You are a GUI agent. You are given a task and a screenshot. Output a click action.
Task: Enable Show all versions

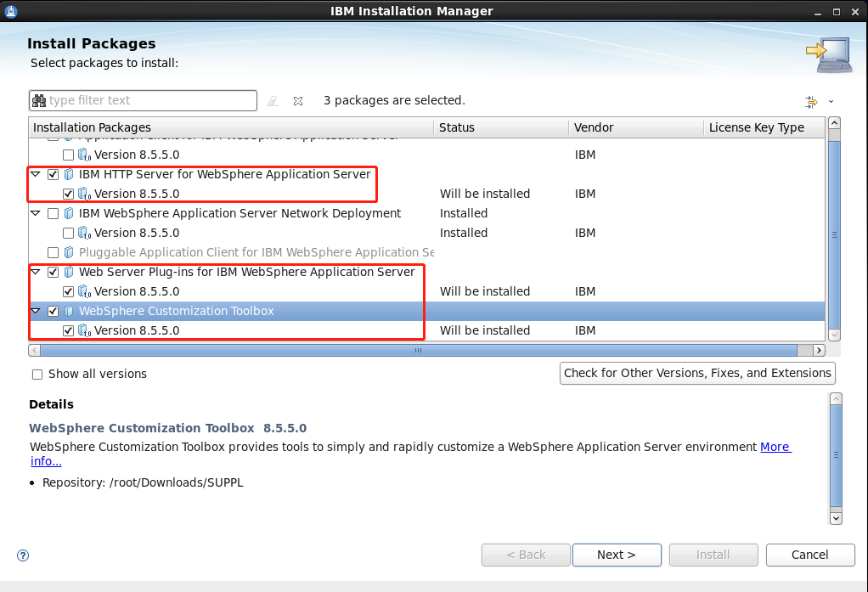[37, 375]
